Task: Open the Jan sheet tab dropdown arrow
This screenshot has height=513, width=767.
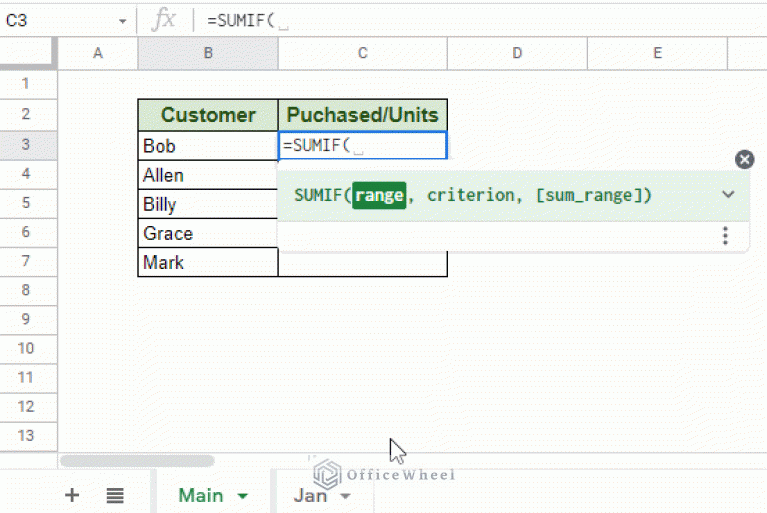Action: (346, 496)
